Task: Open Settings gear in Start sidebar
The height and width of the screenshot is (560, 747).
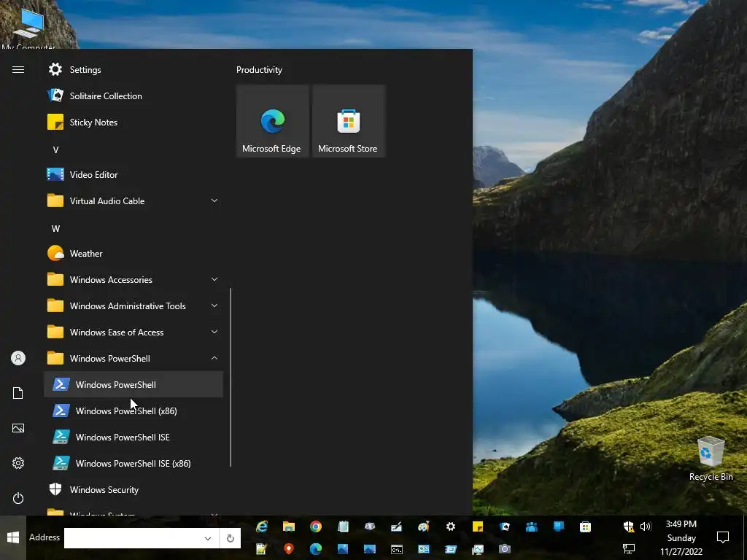Action: click(x=18, y=463)
